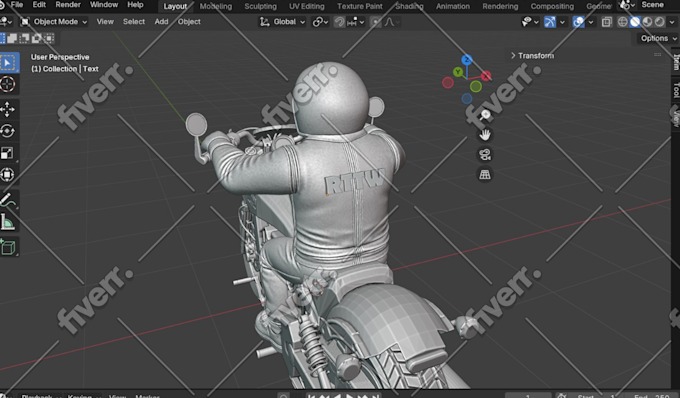Toggle snapping magnet icon
This screenshot has height=398, width=680.
tap(339, 22)
